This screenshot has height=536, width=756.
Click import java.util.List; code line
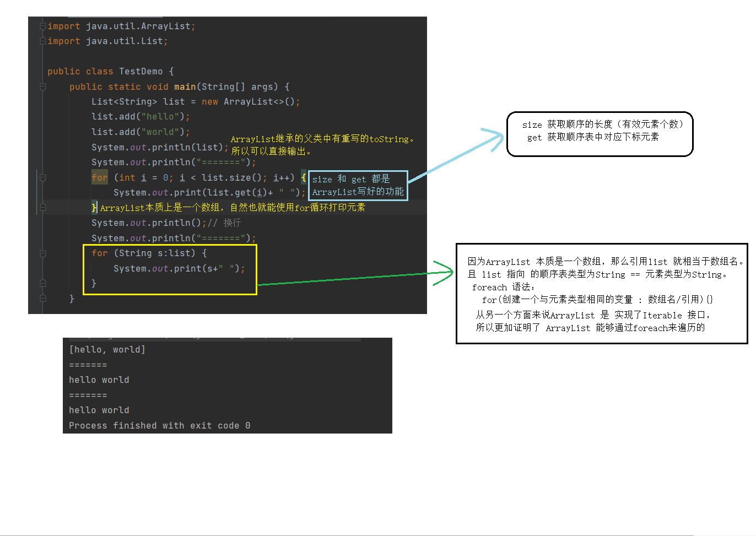coord(107,41)
